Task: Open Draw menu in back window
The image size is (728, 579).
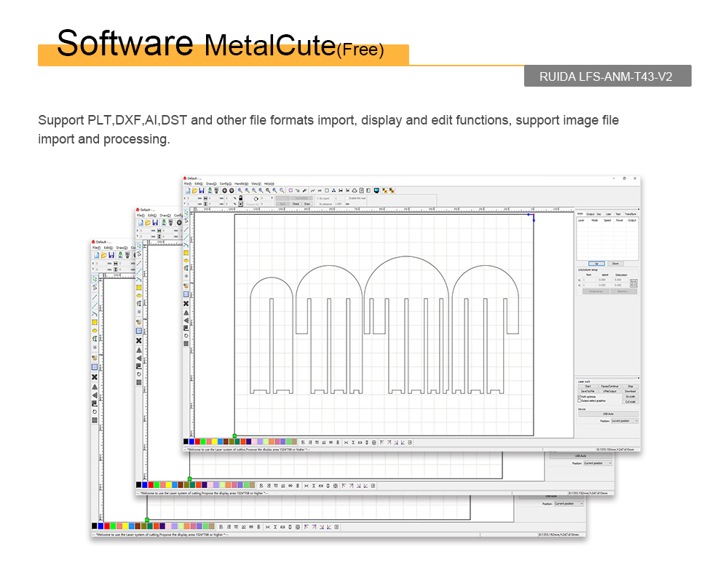Action: click(x=122, y=248)
